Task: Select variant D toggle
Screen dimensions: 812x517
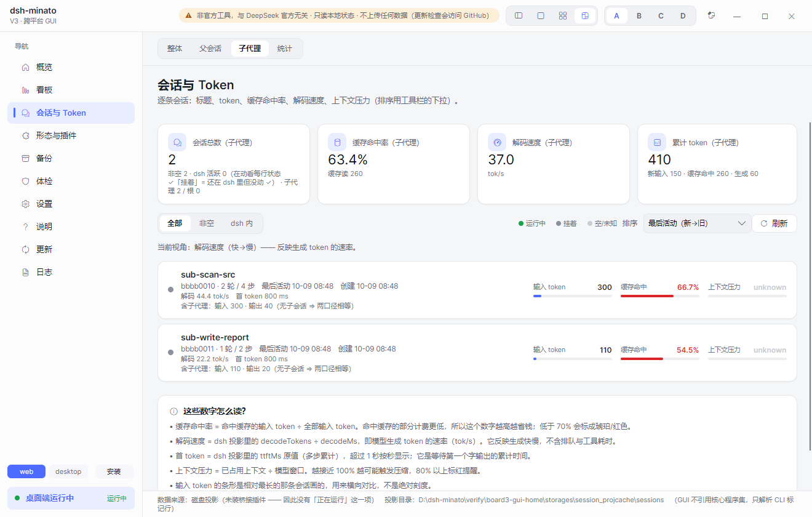Action: 683,16
